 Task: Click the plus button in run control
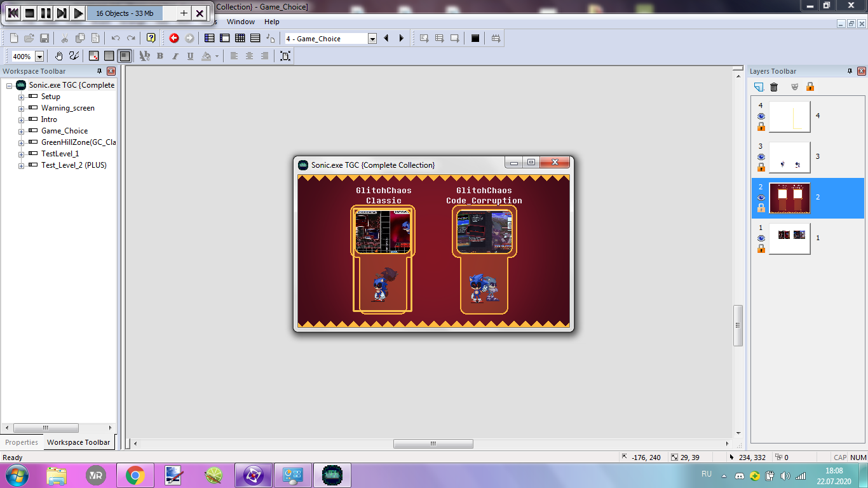(184, 13)
